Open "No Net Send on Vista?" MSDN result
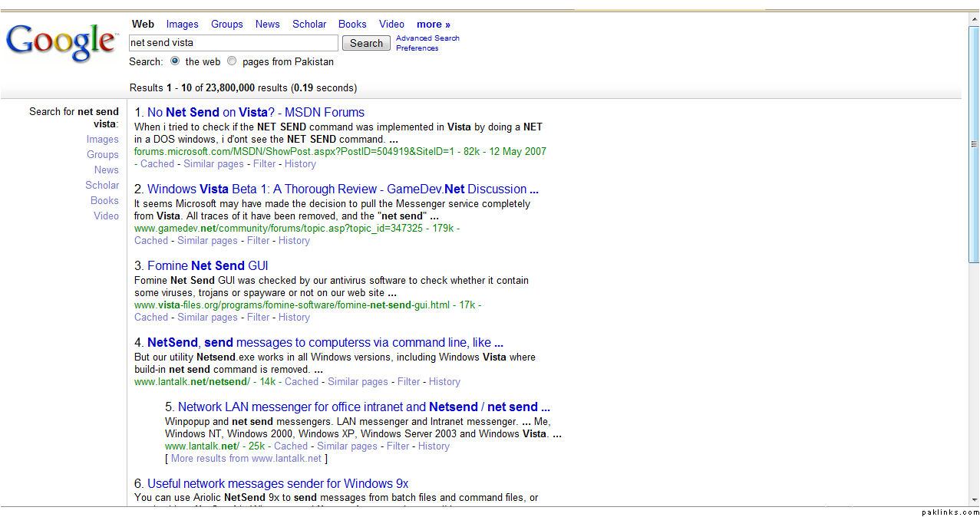 point(256,112)
